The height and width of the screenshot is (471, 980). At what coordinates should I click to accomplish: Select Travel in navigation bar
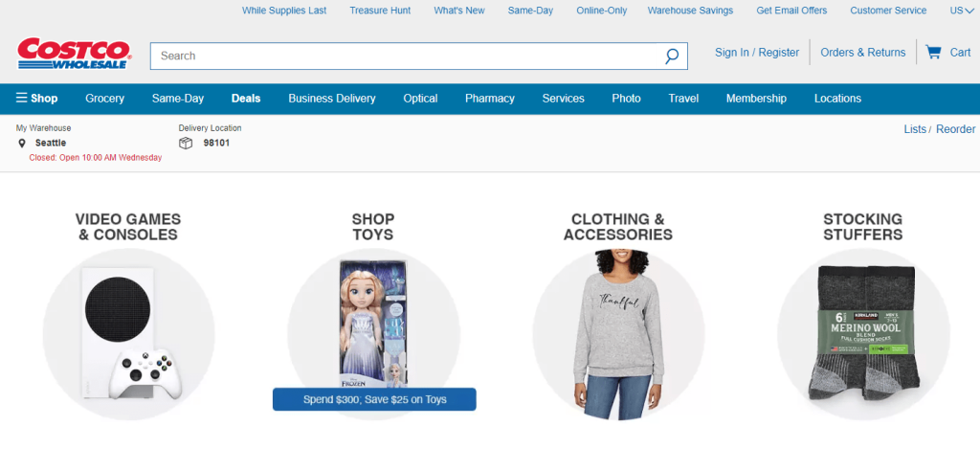[683, 99]
